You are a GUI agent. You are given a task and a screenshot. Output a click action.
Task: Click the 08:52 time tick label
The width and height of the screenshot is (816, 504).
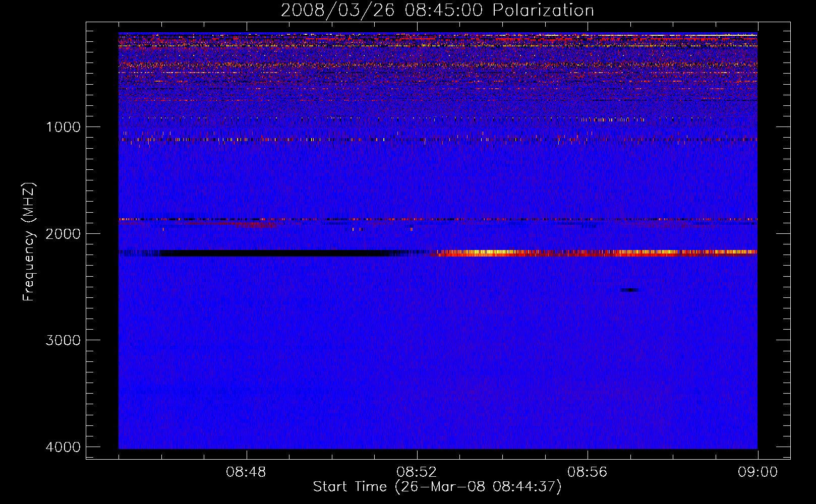(417, 472)
